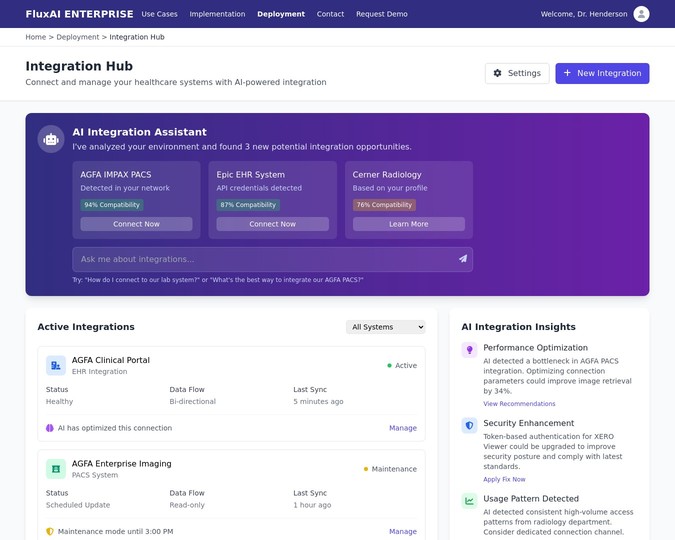Learn More about Cerner Radiology
The width and height of the screenshot is (675, 540).
click(x=409, y=224)
